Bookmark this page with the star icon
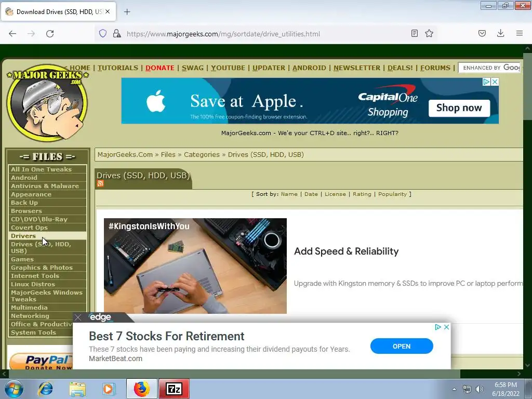Viewport: 532px width, 399px height. (429, 33)
